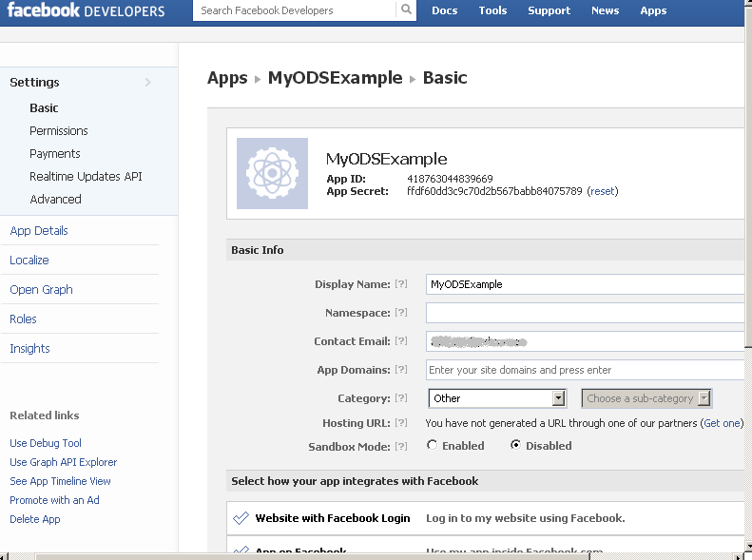Viewport: 752px width, 560px height.
Task: Click the reset link beside App Secret
Action: tap(603, 191)
